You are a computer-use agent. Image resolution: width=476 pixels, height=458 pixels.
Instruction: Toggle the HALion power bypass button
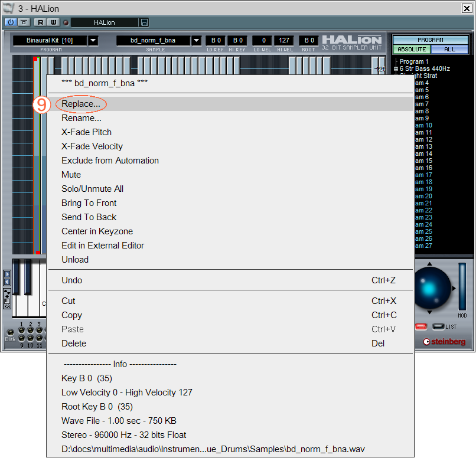point(11,22)
